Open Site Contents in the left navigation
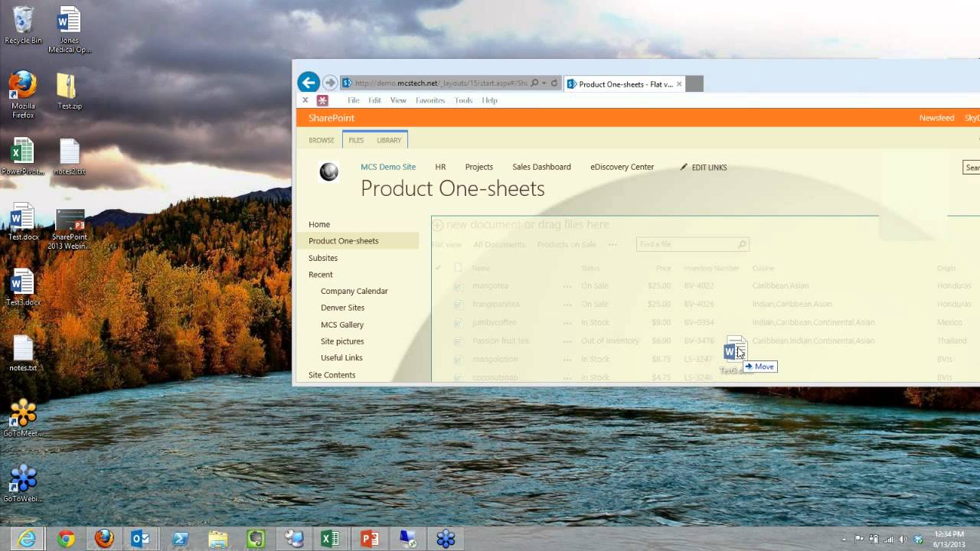The width and height of the screenshot is (980, 551). click(332, 375)
